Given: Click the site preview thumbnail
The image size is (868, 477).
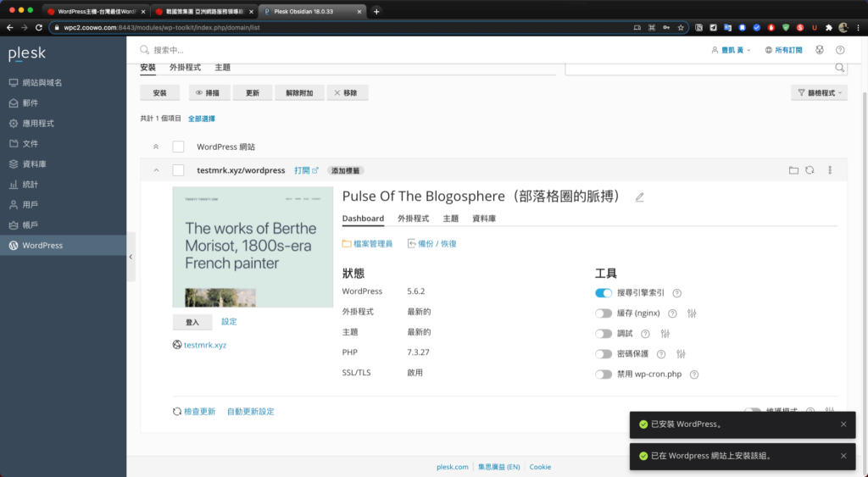Looking at the screenshot, I should click(x=253, y=247).
